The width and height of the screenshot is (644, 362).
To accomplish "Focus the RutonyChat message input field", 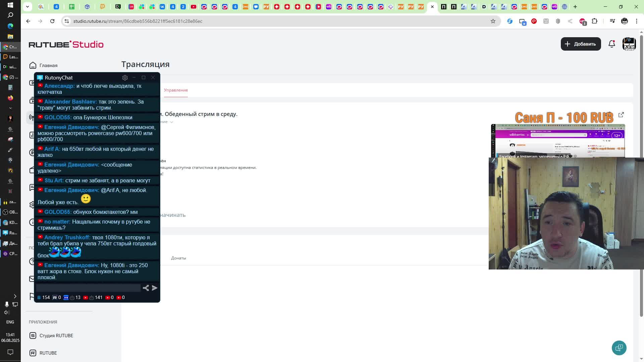I will tap(88, 288).
